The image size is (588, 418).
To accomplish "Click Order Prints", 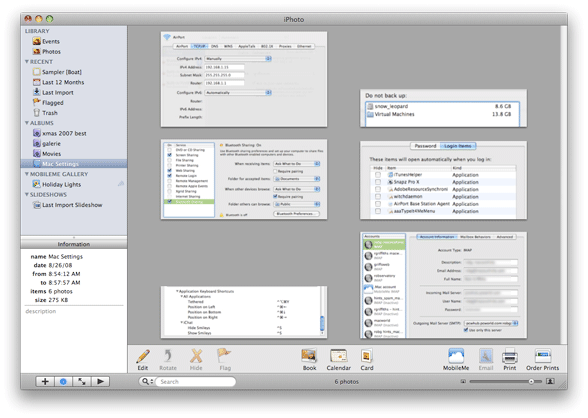I will coord(542,360).
